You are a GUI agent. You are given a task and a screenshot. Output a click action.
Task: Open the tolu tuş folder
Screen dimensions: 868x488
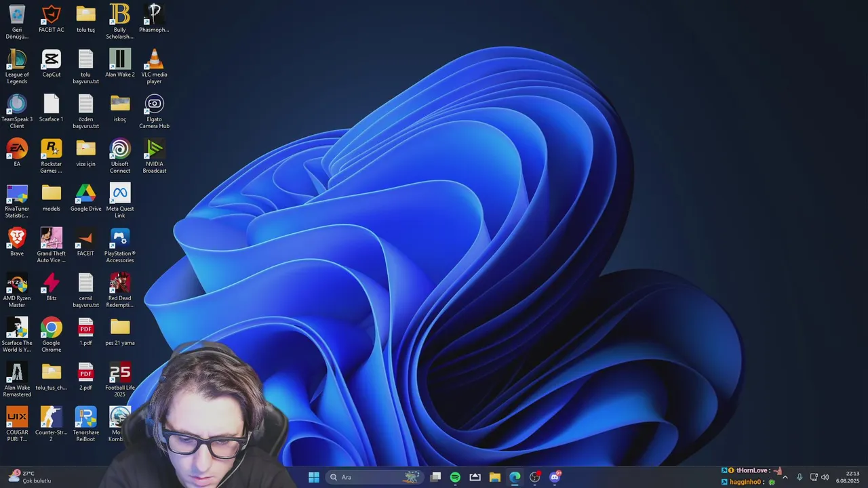85,19
